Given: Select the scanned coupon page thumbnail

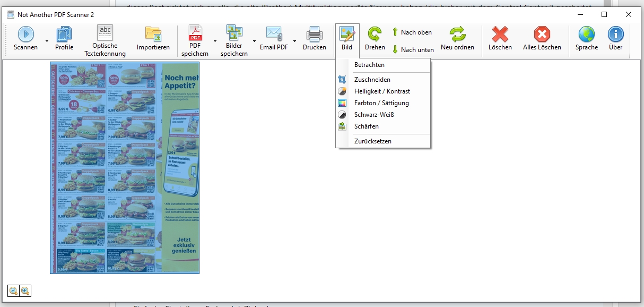Looking at the screenshot, I should point(125,168).
